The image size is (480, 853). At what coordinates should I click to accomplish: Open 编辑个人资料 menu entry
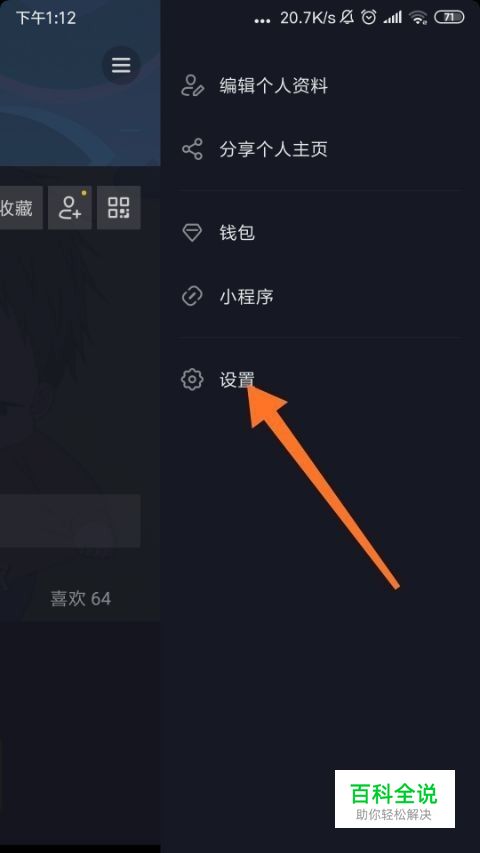(x=320, y=86)
